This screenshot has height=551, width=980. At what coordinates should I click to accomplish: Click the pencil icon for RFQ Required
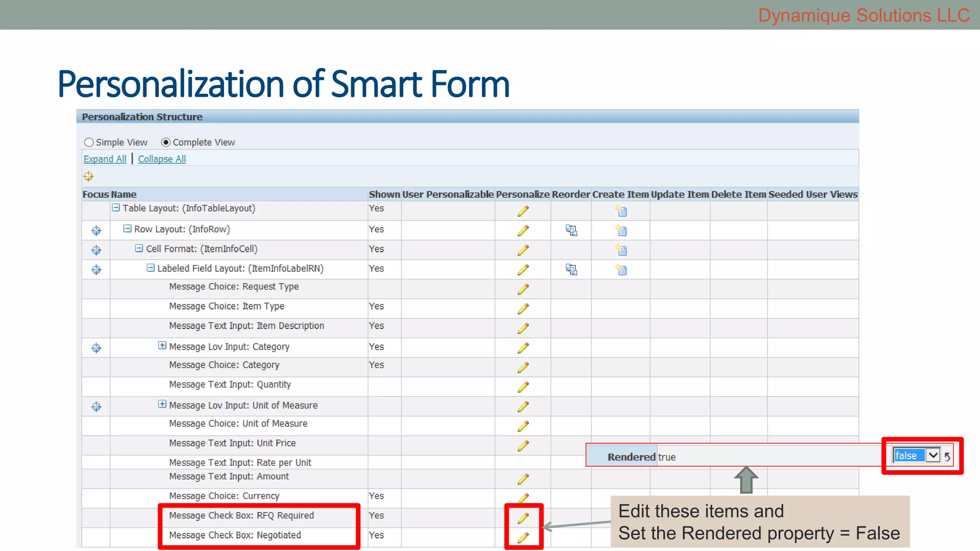click(x=523, y=518)
